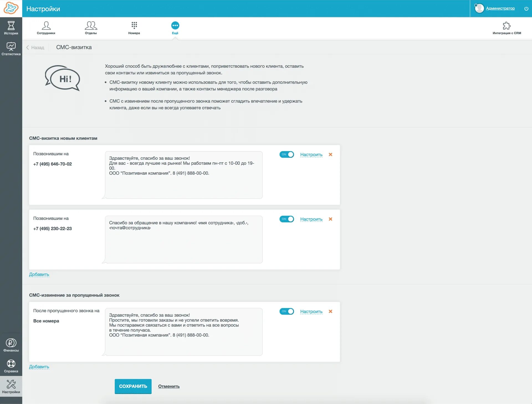532x404 pixels.
Task: Open the Администратор account menu
Action: [x=500, y=9]
